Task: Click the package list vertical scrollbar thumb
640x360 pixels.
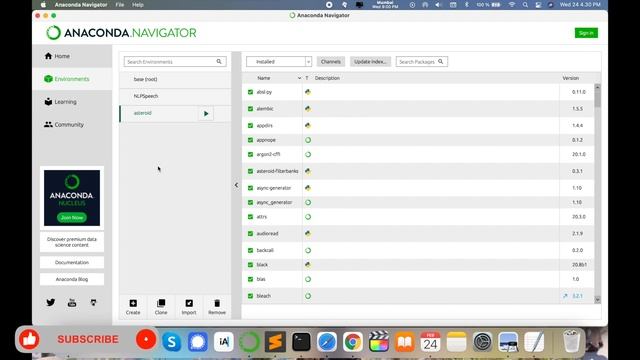Action: coord(598,98)
